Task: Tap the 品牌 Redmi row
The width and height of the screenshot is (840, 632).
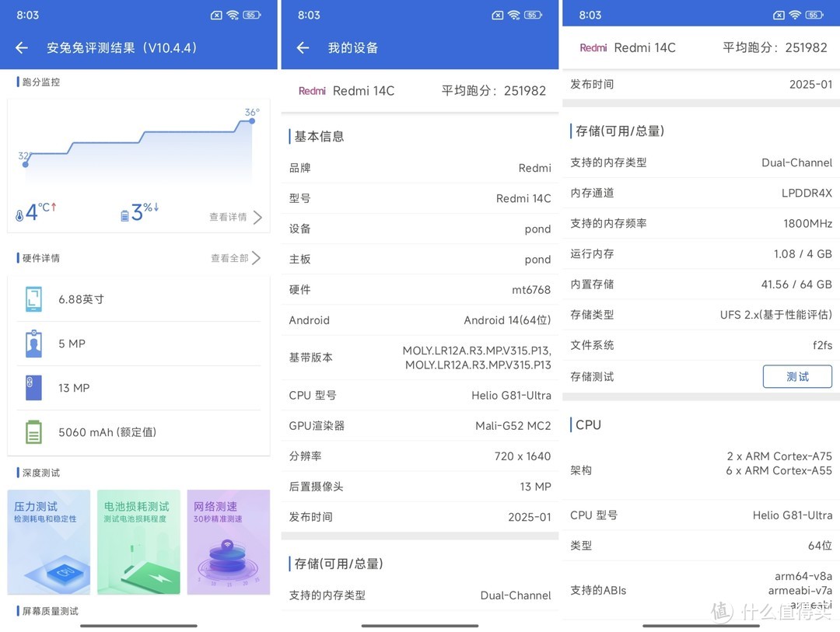Action: (420, 168)
